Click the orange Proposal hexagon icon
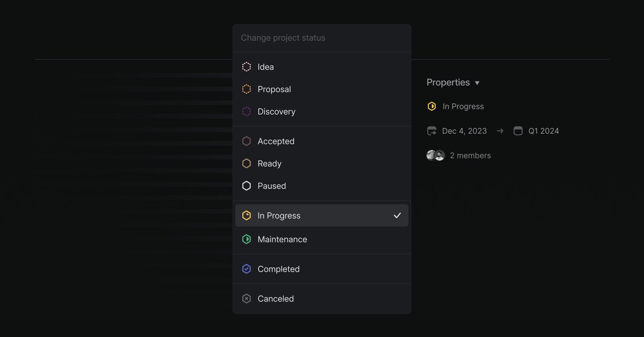Viewport: 644px width, 337px height. point(246,89)
